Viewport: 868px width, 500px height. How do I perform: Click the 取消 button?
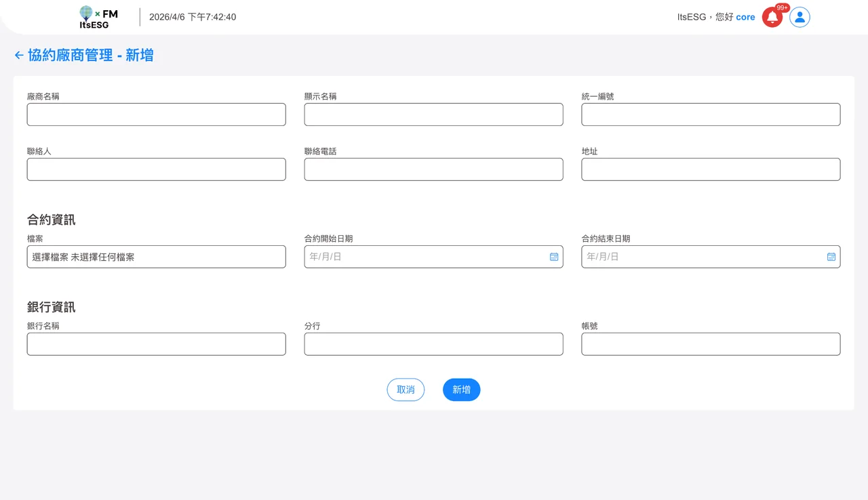406,390
